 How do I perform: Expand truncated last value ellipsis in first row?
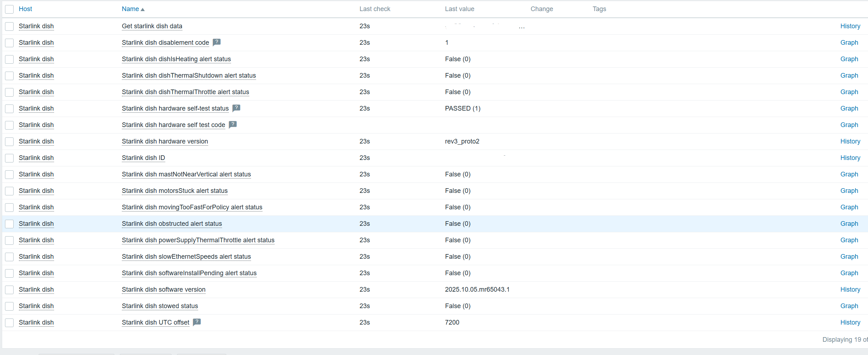(x=522, y=27)
